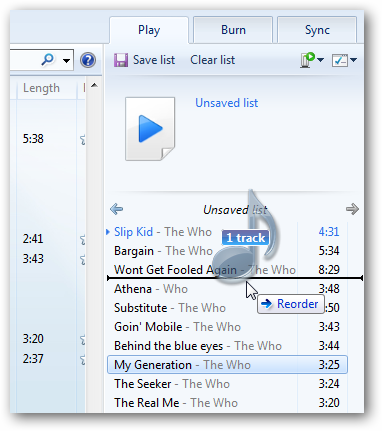Click the italic Unsaved list header
The height and width of the screenshot is (431, 382).
coord(235,210)
